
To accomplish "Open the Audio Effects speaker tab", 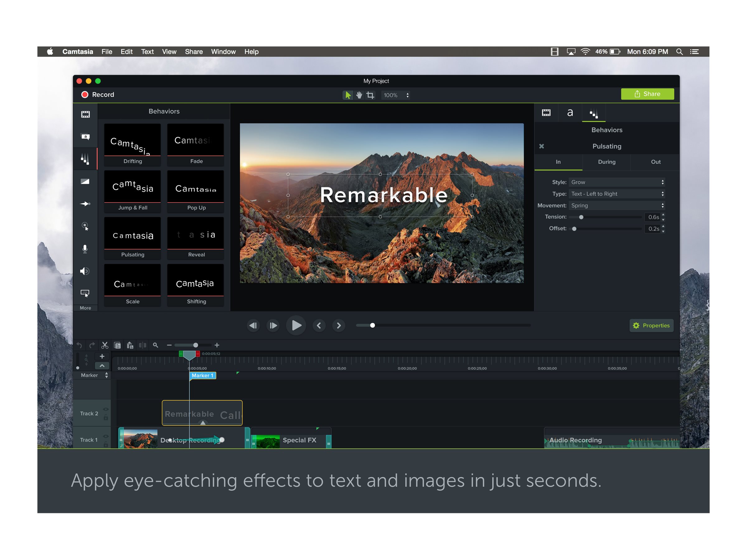I will (x=85, y=271).
